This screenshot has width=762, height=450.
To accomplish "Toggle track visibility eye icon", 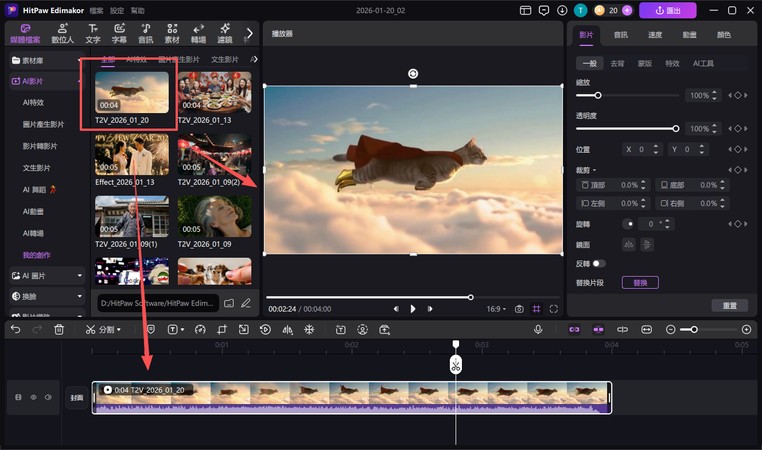I will point(32,397).
